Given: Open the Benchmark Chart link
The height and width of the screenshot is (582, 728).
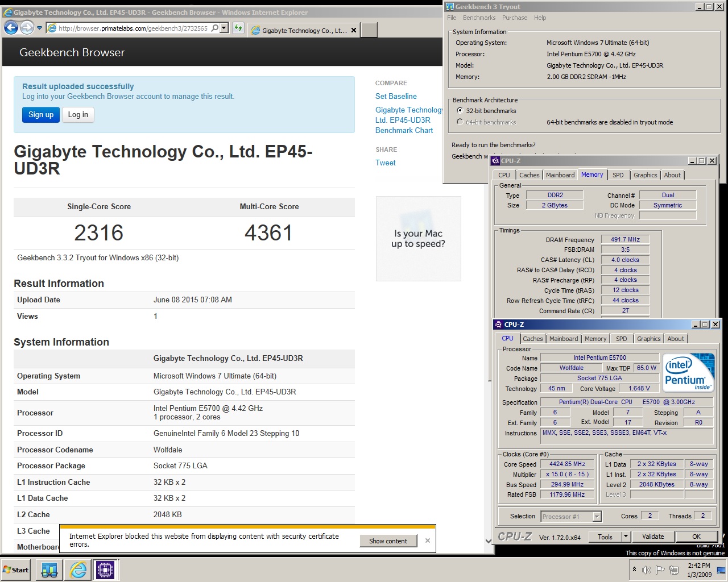Looking at the screenshot, I should pyautogui.click(x=404, y=131).
